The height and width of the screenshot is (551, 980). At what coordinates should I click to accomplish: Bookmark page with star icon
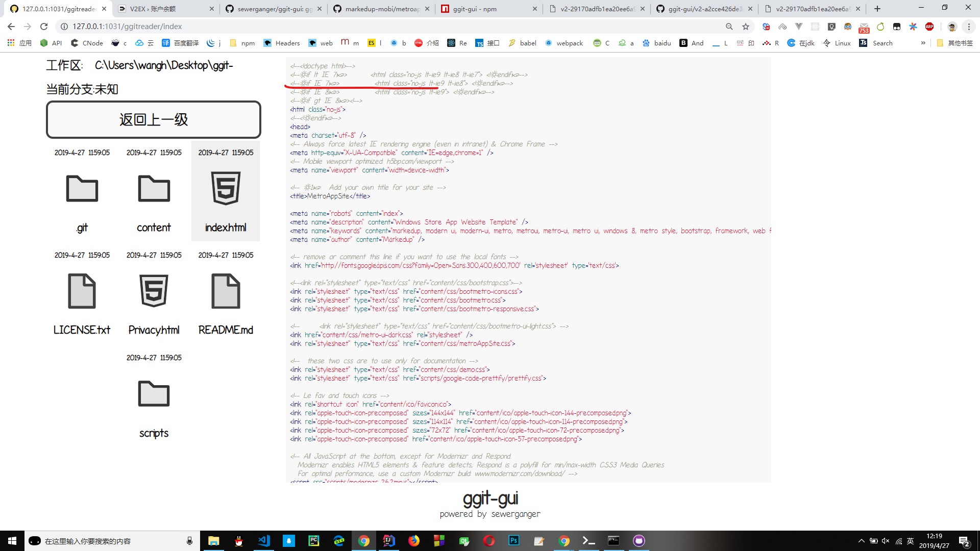746,27
